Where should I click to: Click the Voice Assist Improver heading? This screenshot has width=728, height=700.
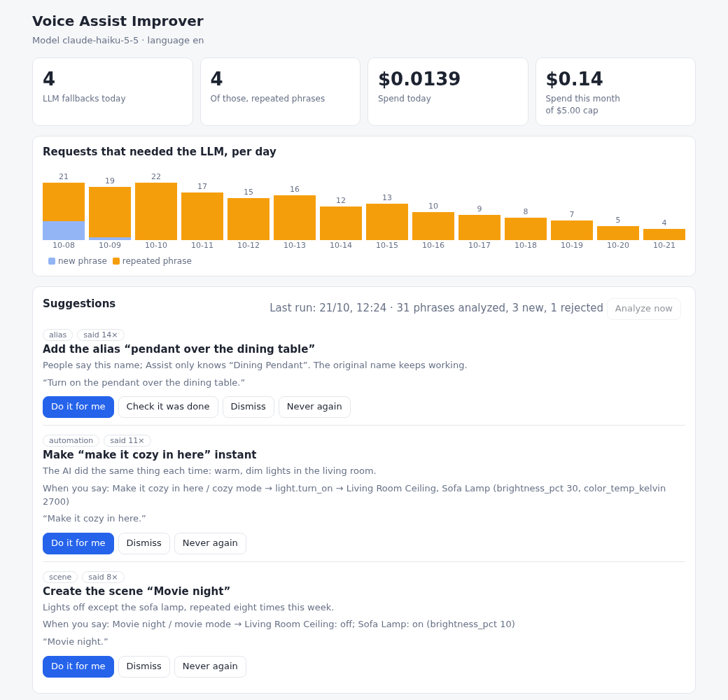click(x=118, y=22)
